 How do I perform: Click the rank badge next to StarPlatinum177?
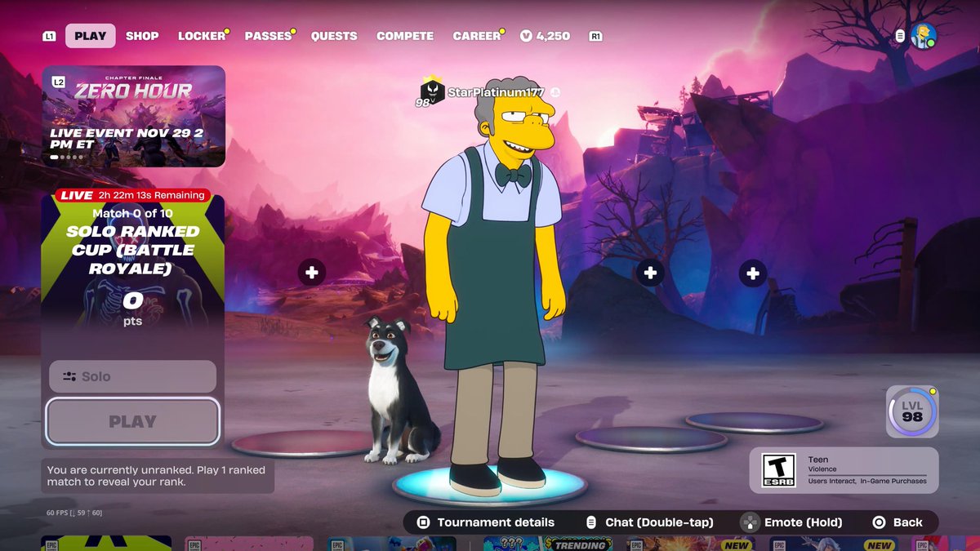coord(430,92)
